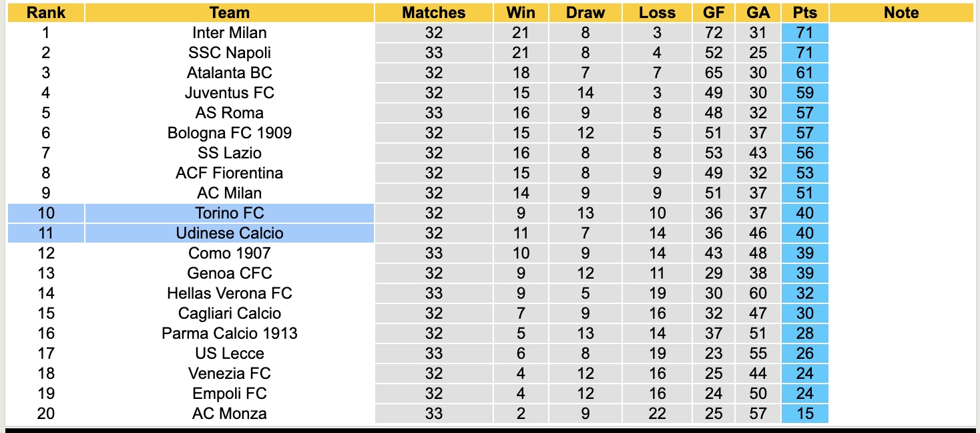Click AC Monza's points cell showing 15
This screenshot has width=980, height=433.
[x=805, y=414]
